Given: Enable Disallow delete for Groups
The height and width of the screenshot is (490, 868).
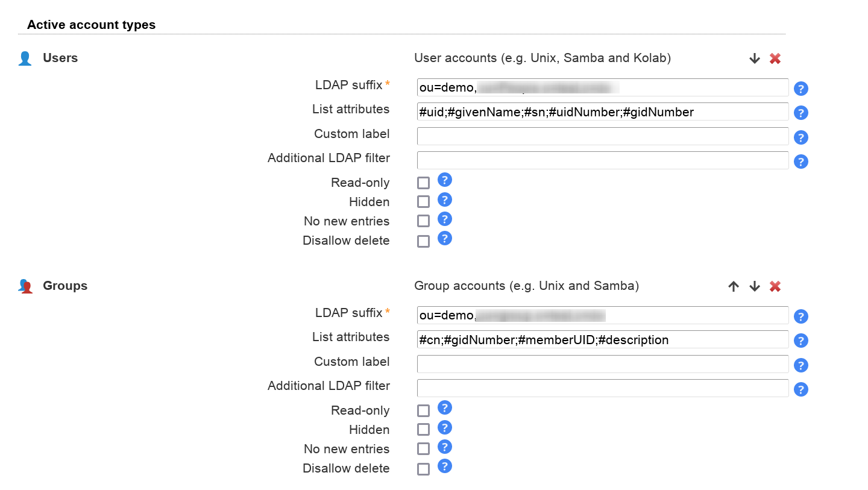Looking at the screenshot, I should click(x=424, y=468).
